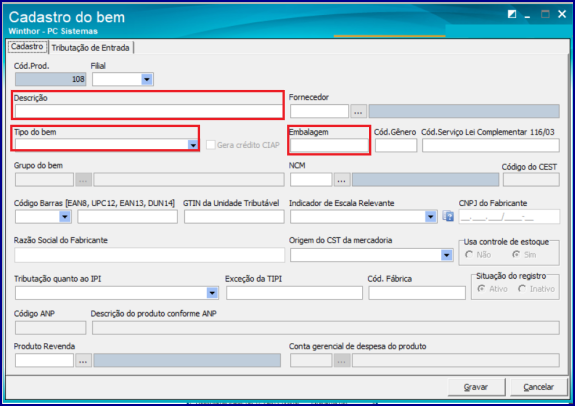Click the Razão Social do Fabricante field

click(150, 255)
